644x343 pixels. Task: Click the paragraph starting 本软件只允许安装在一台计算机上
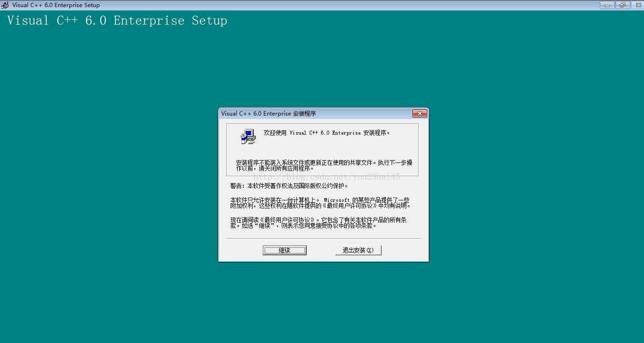click(x=321, y=203)
